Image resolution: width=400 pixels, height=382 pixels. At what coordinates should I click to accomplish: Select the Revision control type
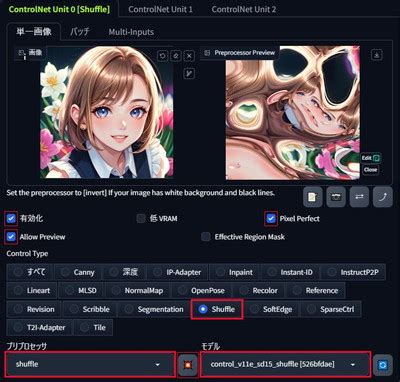point(34,309)
